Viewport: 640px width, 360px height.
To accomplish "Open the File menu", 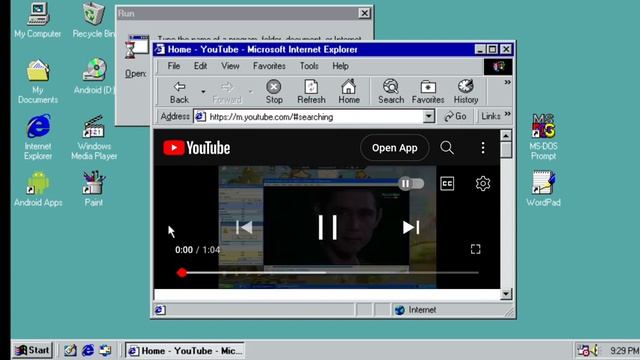I will point(173,66).
